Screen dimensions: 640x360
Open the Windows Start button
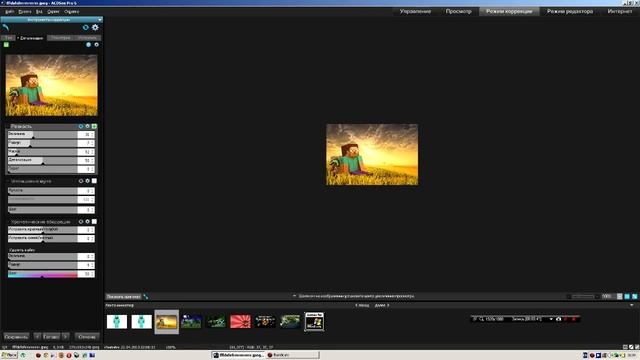coord(9,355)
